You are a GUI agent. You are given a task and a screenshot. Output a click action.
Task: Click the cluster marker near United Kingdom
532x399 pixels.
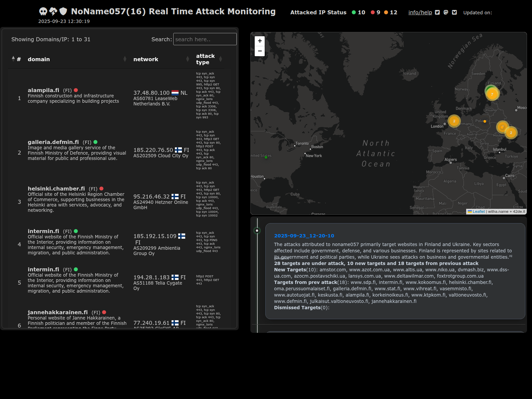pos(454,121)
